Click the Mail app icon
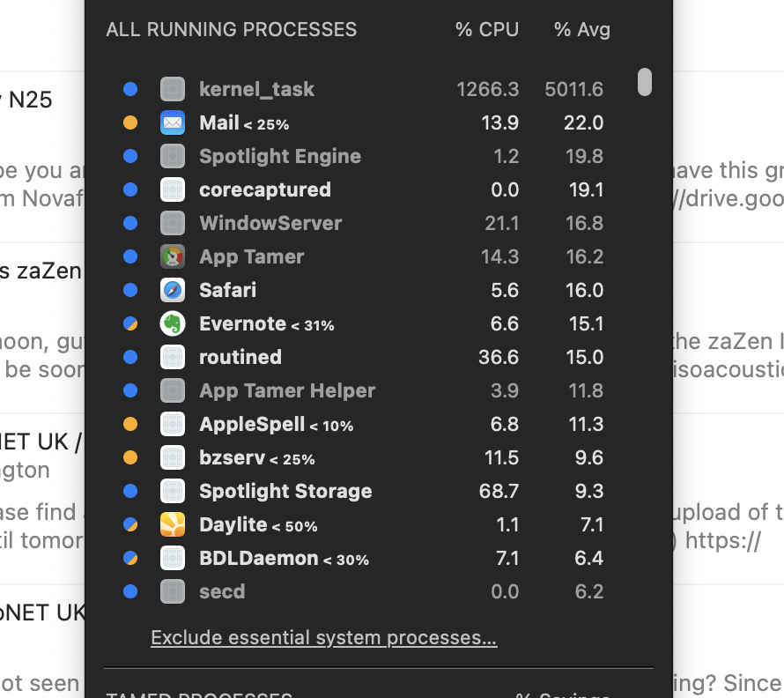This screenshot has height=698, width=784. click(173, 123)
